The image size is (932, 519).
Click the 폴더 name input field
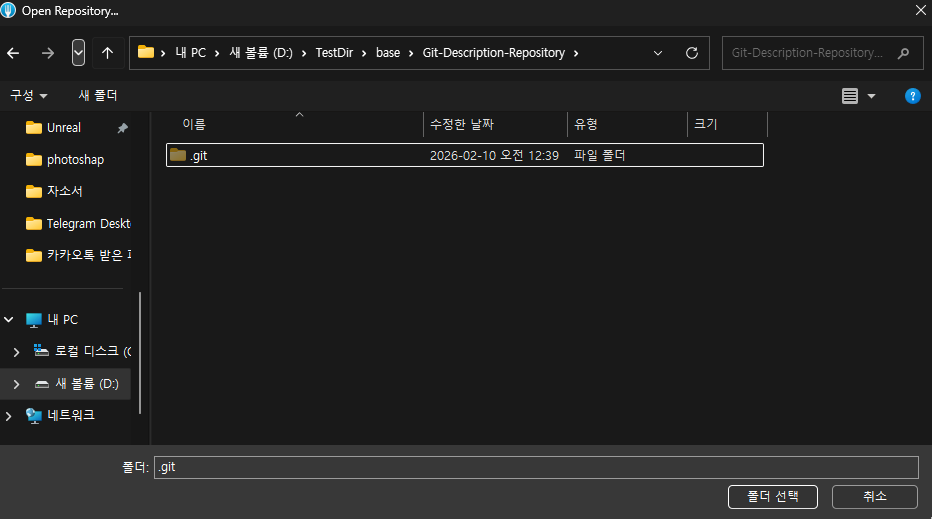535,467
